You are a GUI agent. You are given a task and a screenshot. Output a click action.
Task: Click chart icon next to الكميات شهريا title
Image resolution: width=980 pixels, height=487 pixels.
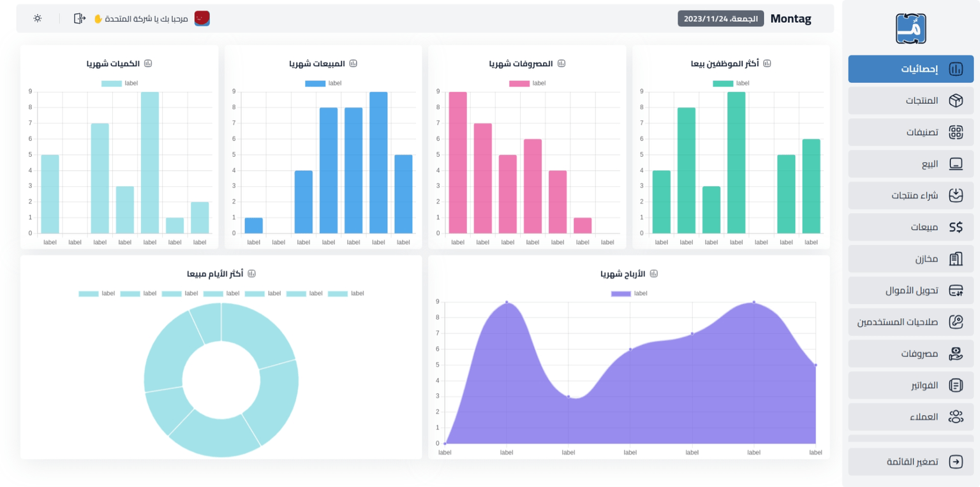[x=149, y=64]
